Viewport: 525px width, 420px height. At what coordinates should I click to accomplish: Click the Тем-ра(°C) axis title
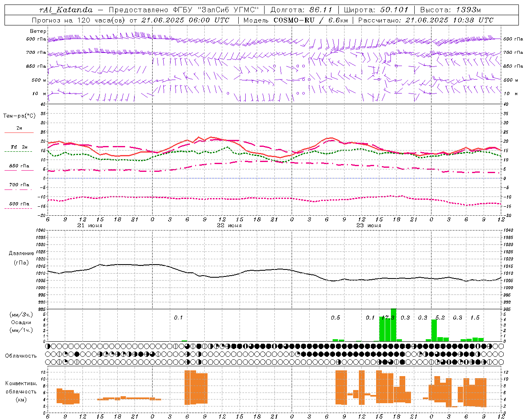19,116
